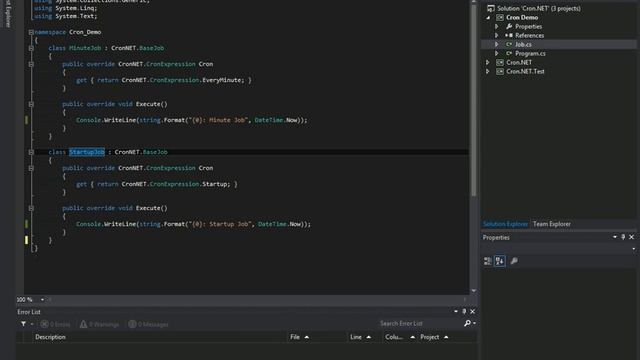
Task: Close the Error List panel
Action: [x=473, y=311]
